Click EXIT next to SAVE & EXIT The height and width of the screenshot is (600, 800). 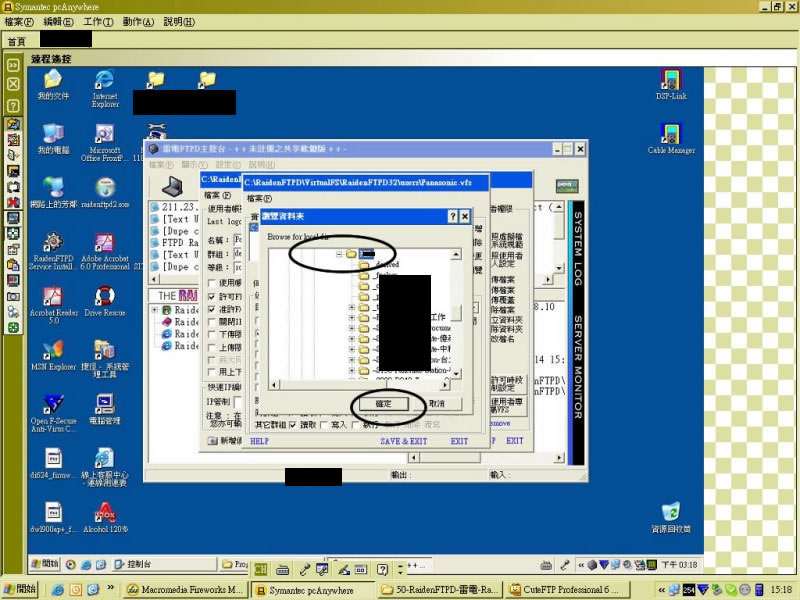coord(459,441)
